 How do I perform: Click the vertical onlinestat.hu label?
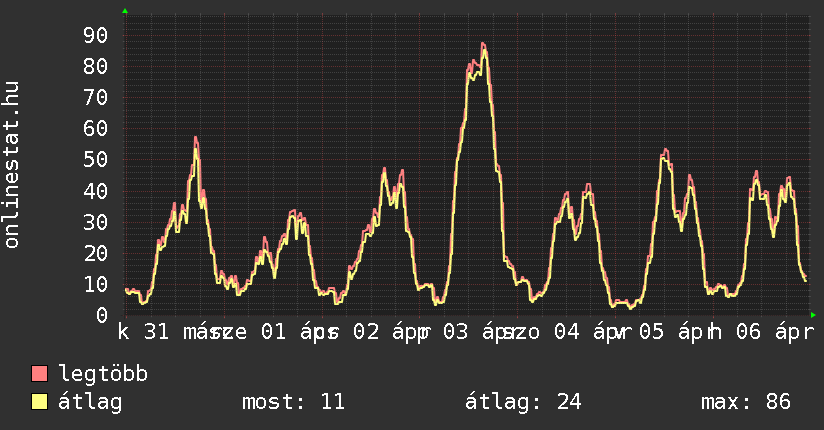tap(13, 165)
